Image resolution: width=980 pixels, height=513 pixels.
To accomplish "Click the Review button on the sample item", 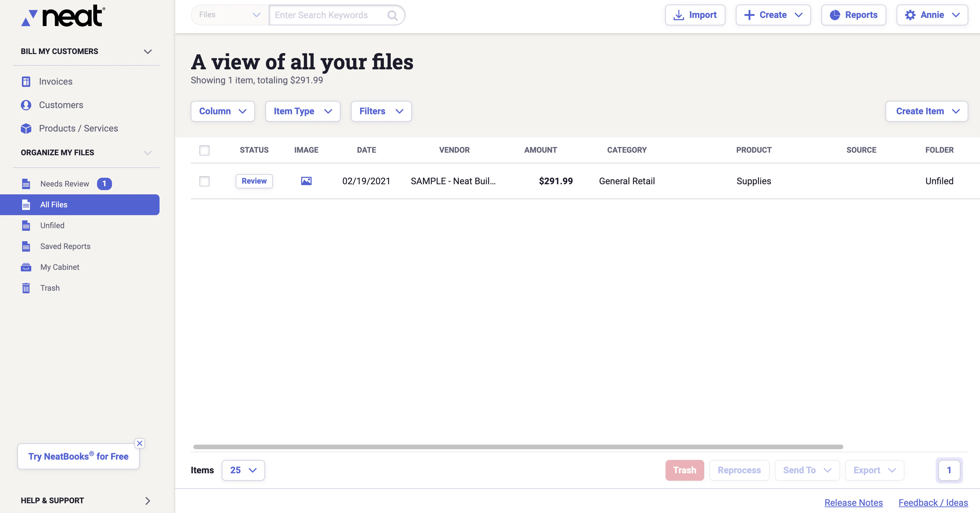I will coord(254,181).
